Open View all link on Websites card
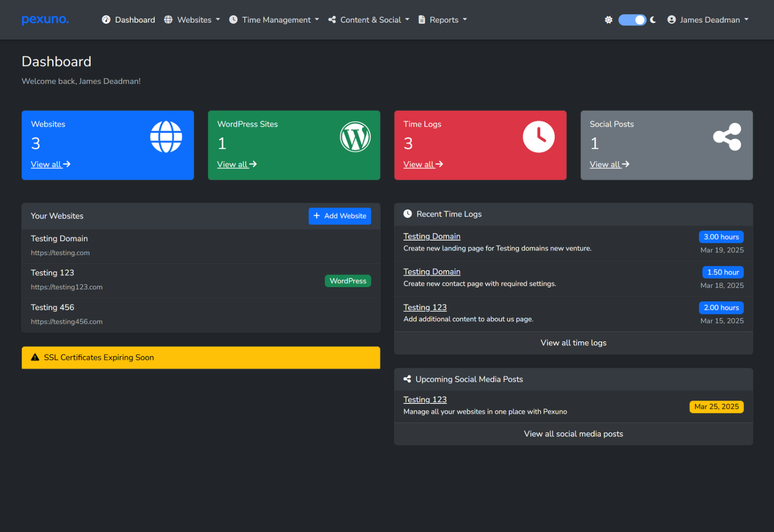 (x=51, y=164)
